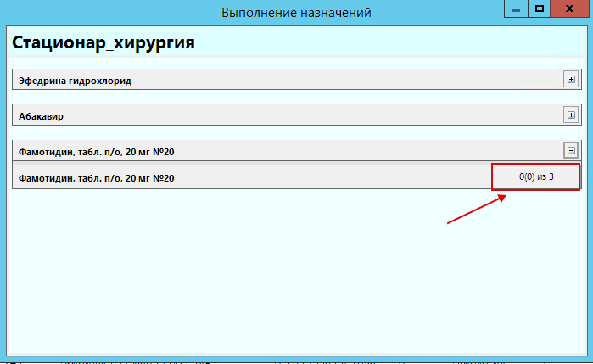
Task: Collapse the Фамотидин group with minus button
Action: [571, 150]
